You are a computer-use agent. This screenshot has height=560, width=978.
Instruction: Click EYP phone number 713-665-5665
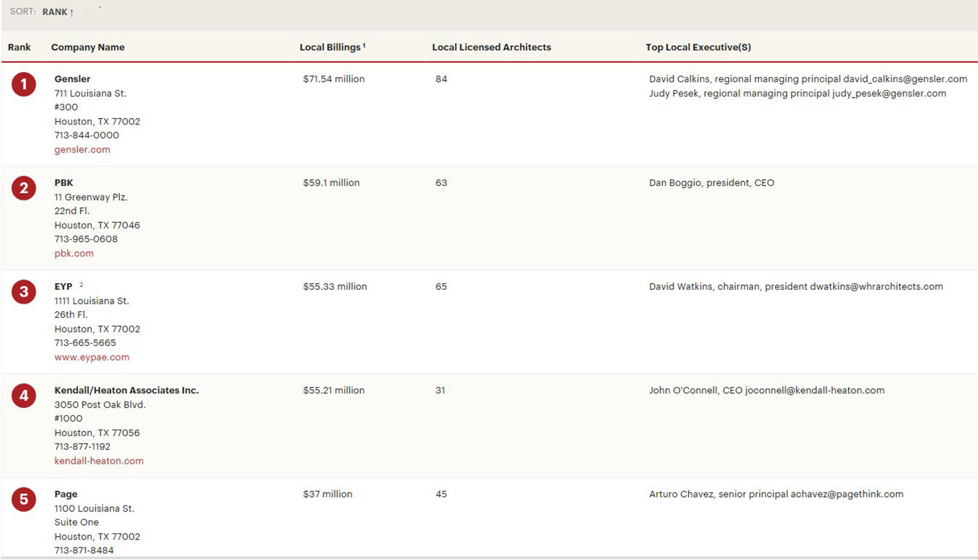pos(85,343)
